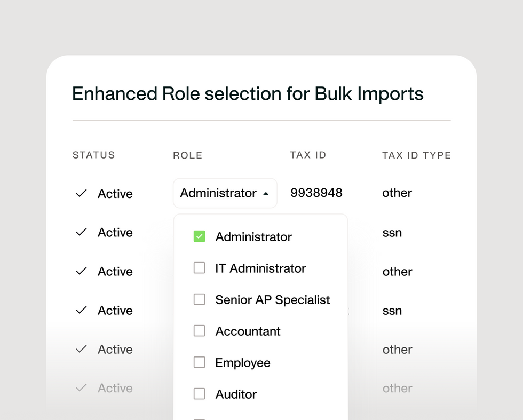Image resolution: width=523 pixels, height=420 pixels.
Task: Choose the Auditor option label
Action: (236, 394)
